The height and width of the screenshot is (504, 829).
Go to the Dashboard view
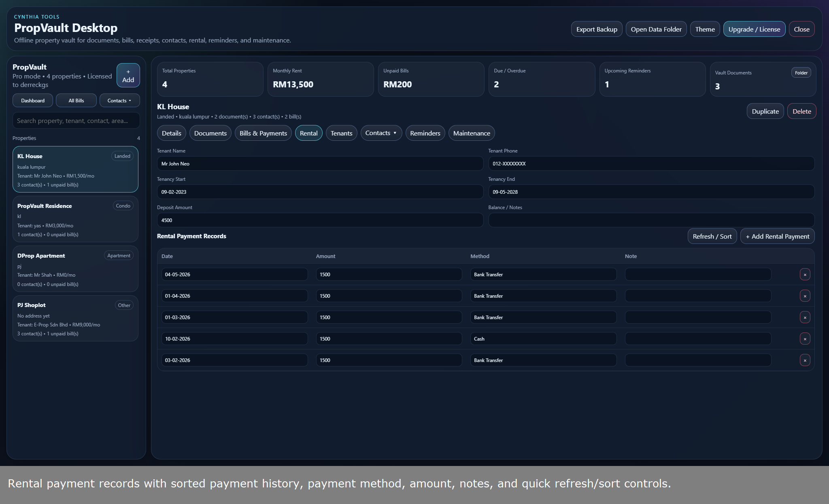33,100
